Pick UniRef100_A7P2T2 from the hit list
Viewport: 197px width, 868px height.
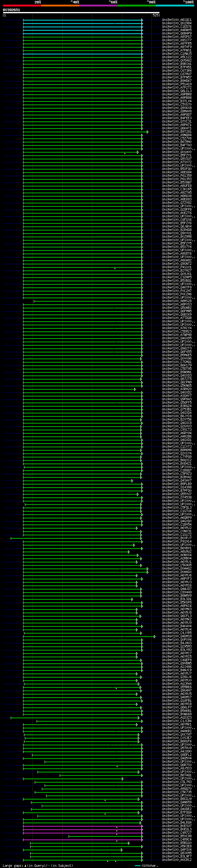tap(177, 88)
